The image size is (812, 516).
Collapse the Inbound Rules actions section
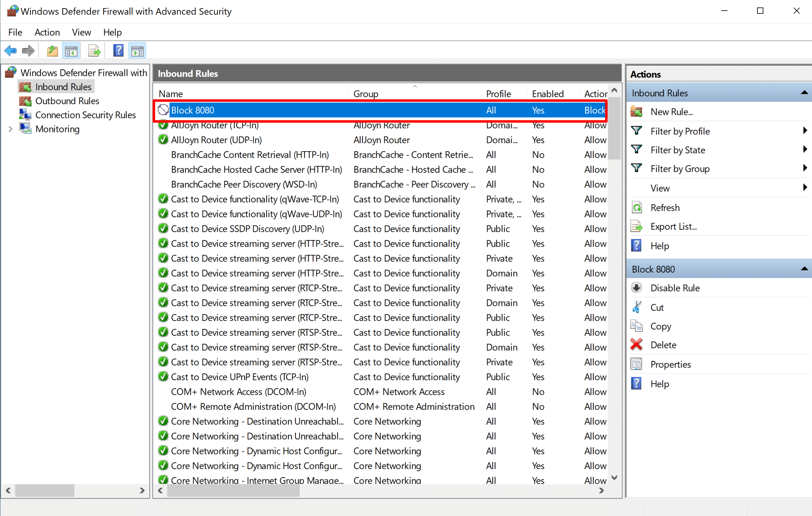(805, 92)
